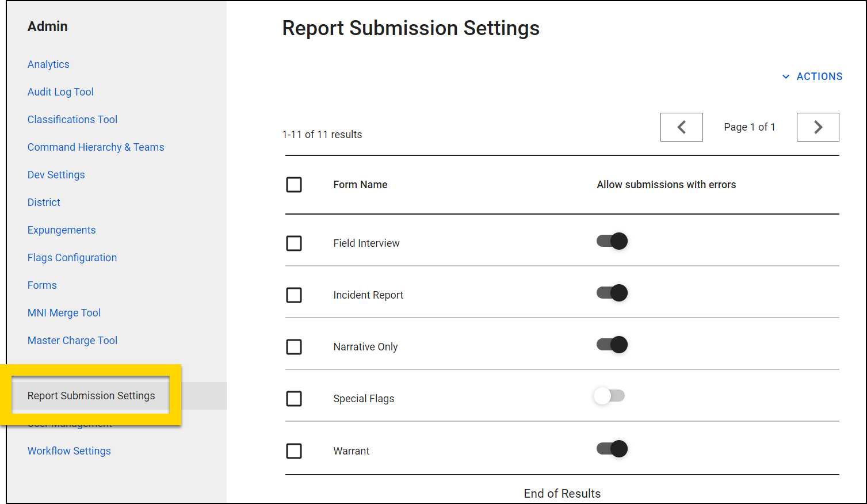Open the MNI Merge Tool
Viewport: 867px width, 504px height.
[x=64, y=312]
